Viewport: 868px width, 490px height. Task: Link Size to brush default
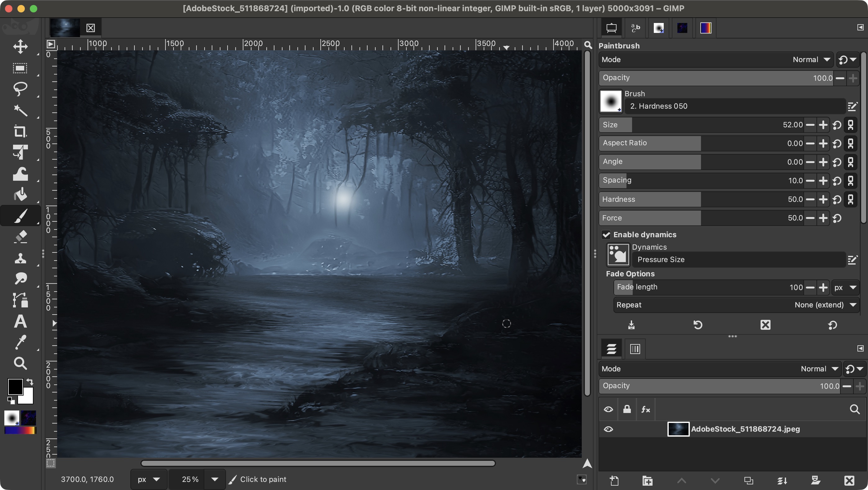coord(851,125)
